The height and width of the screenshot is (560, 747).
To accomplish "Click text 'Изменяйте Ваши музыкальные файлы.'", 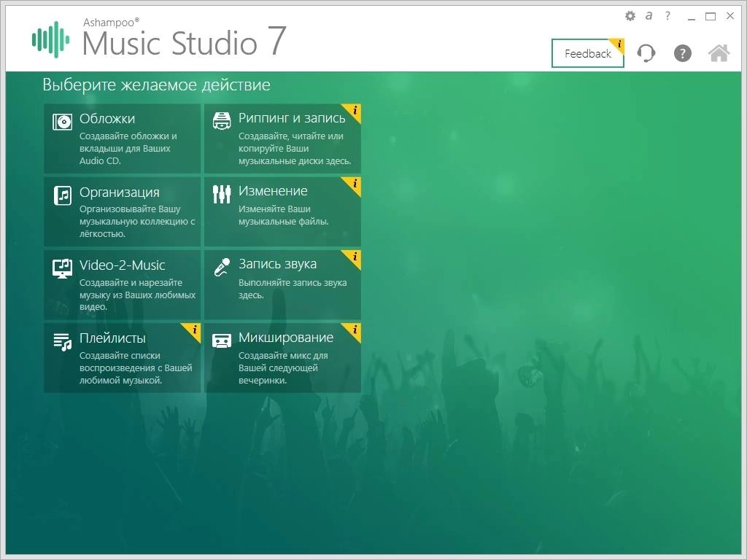I will tap(284, 215).
